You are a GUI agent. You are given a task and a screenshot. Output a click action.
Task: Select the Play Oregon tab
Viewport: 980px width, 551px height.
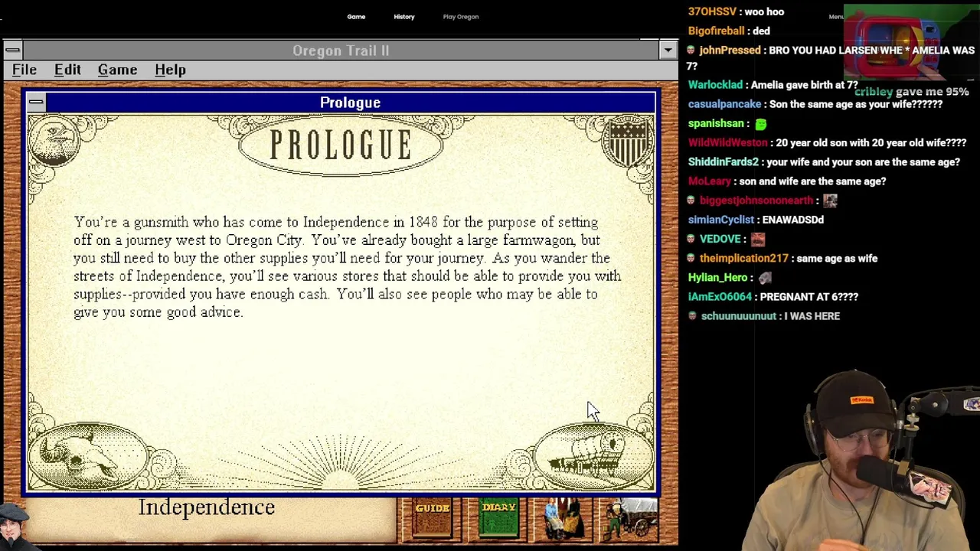461,16
